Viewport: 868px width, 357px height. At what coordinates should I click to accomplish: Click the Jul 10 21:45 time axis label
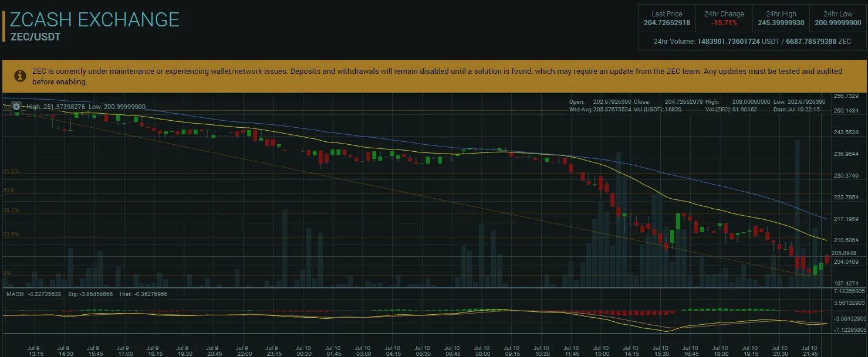coord(810,350)
